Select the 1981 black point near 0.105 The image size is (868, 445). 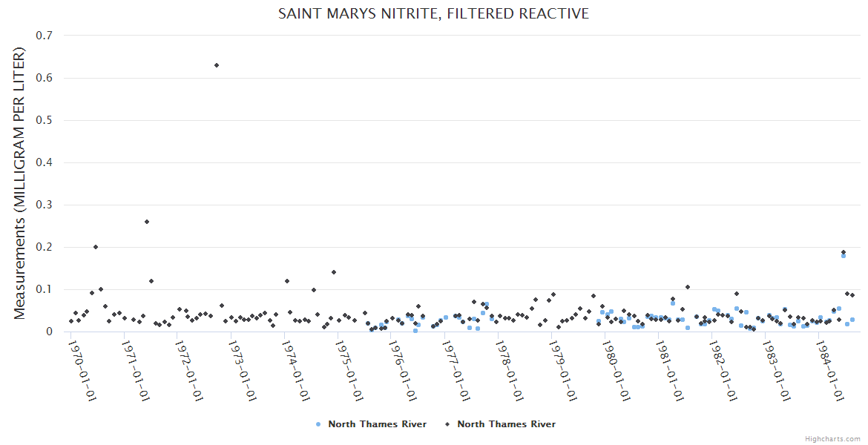coord(688,287)
